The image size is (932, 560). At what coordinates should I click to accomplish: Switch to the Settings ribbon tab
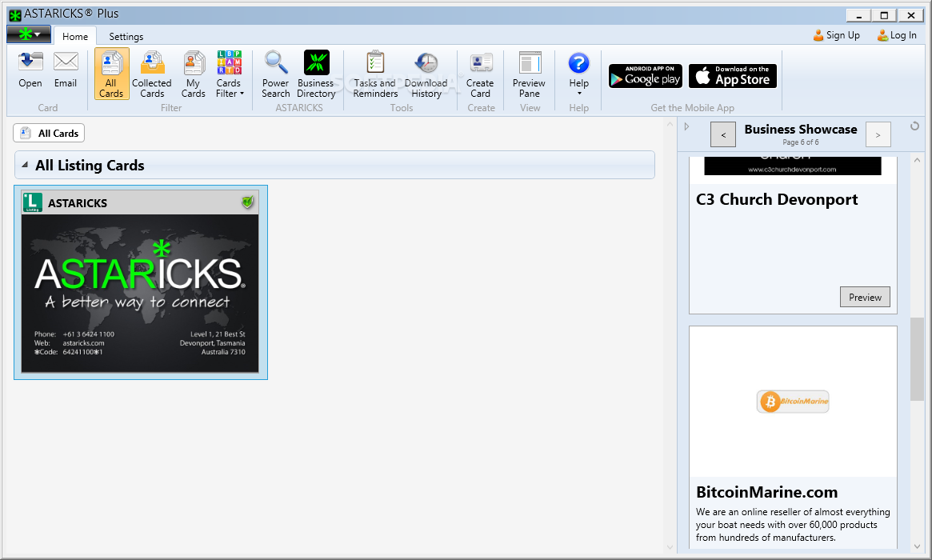tap(126, 36)
